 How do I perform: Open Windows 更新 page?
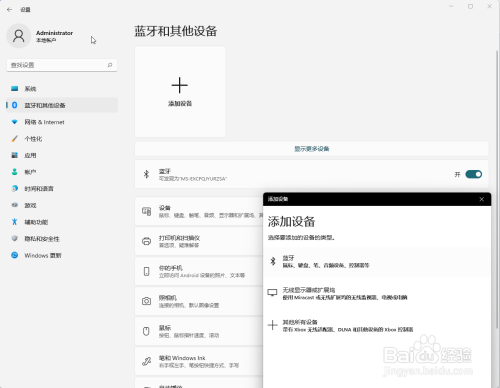(62, 255)
